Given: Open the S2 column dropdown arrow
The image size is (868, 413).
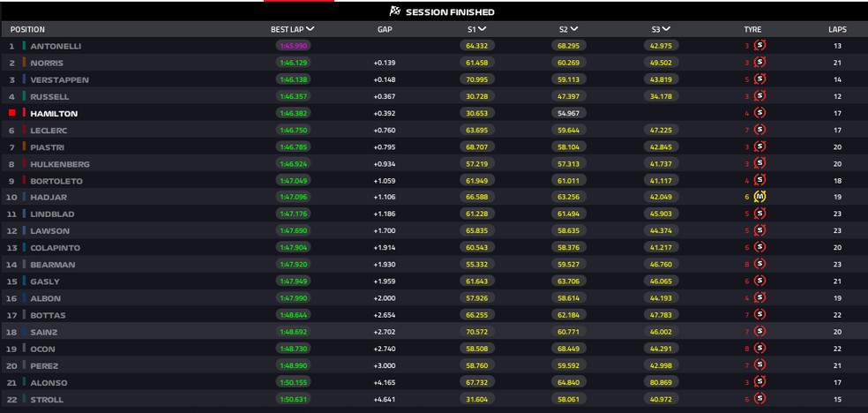Looking at the screenshot, I should 574,29.
